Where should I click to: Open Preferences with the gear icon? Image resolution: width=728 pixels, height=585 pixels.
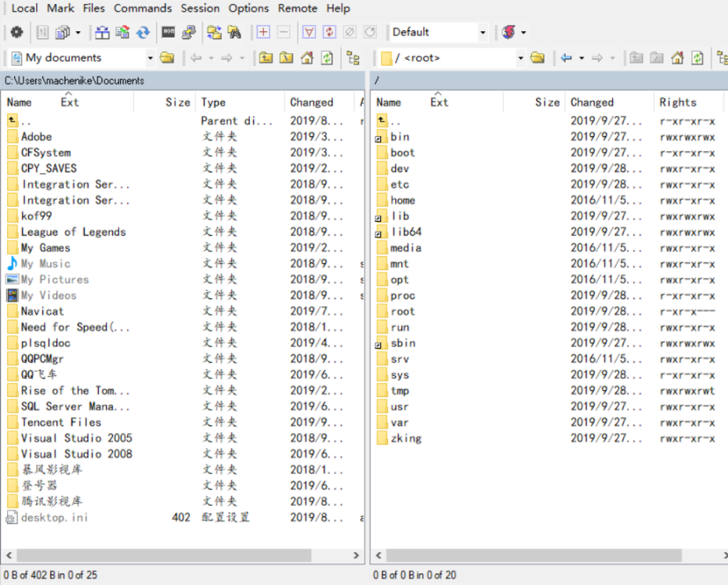[16, 32]
